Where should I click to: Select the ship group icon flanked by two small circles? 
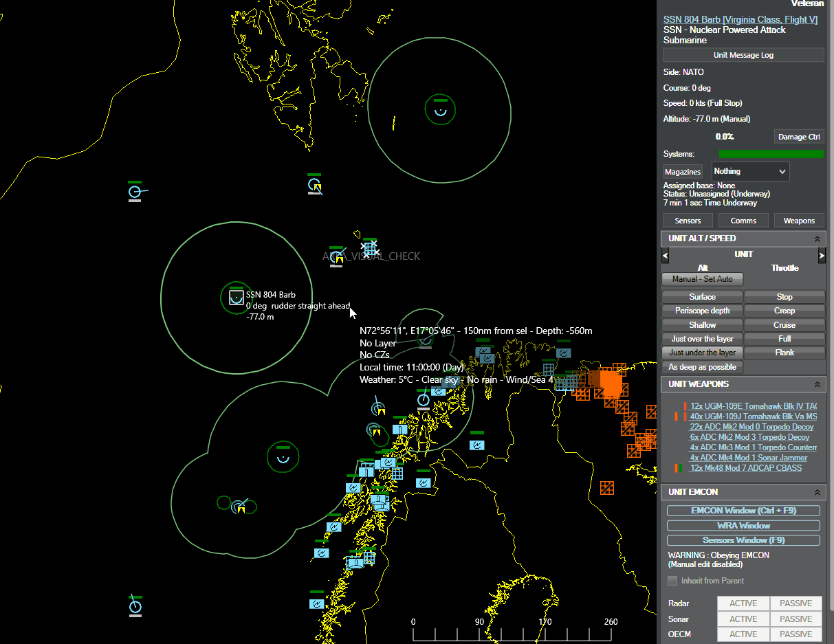pos(239,507)
